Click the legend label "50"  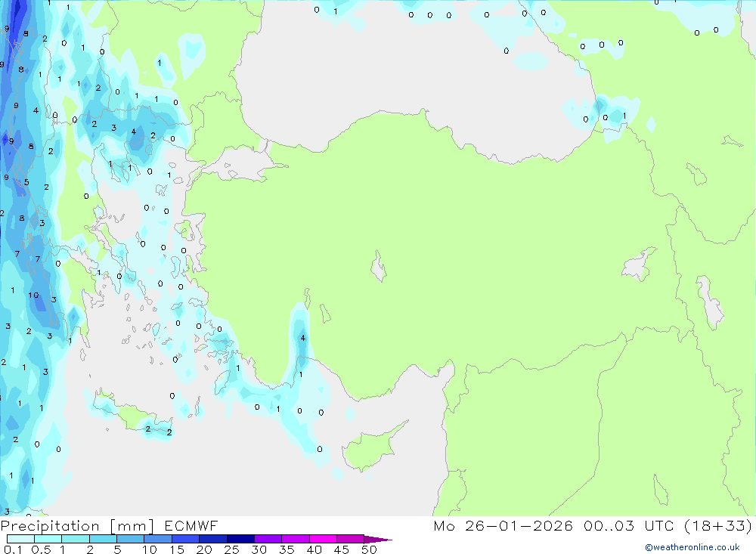[369, 549]
